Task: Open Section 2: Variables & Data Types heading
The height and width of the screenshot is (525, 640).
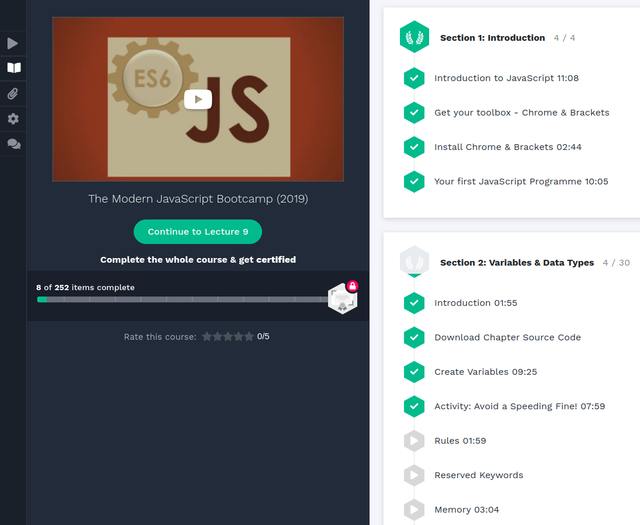Action: point(517,262)
